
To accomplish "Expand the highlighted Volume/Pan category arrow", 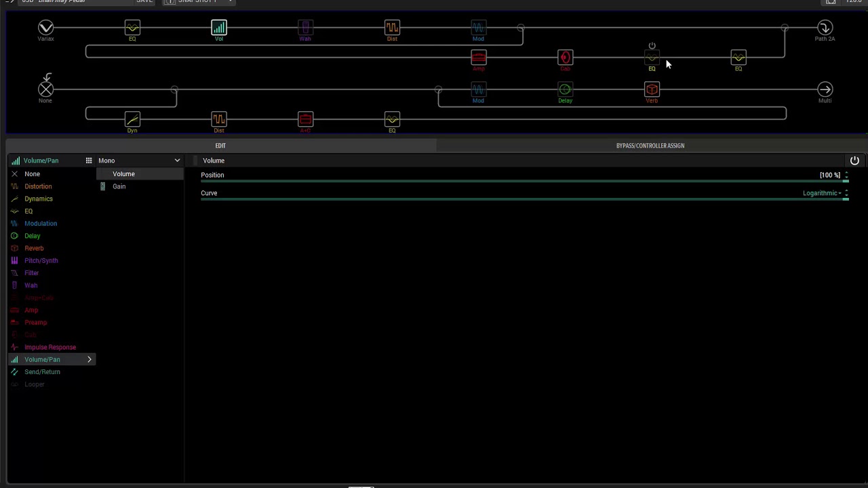I will click(x=89, y=360).
